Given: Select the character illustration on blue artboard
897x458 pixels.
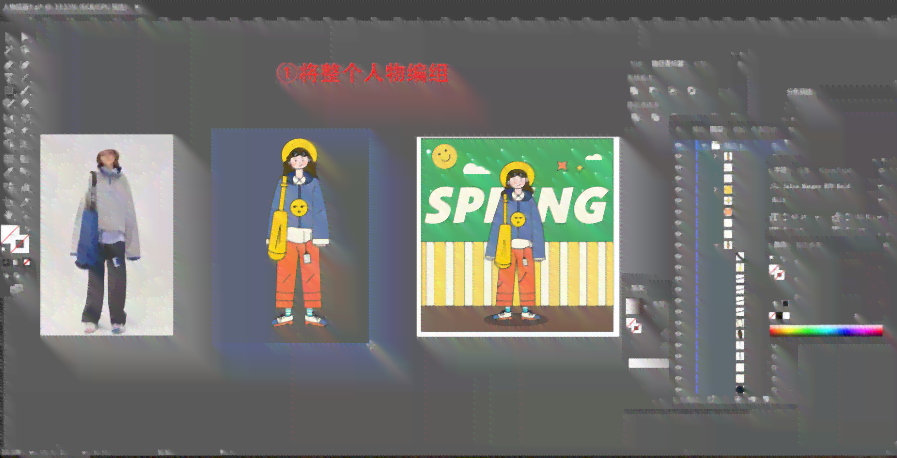Looking at the screenshot, I should pyautogui.click(x=297, y=232).
